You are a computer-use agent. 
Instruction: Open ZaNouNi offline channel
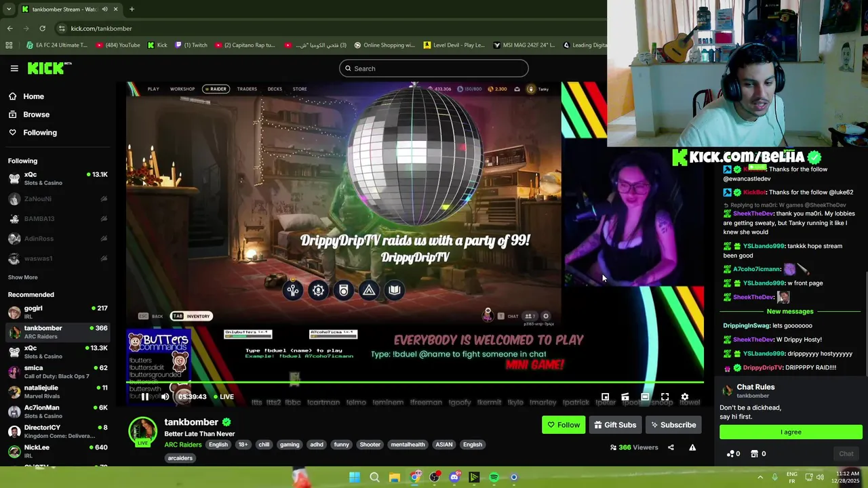pos(58,199)
